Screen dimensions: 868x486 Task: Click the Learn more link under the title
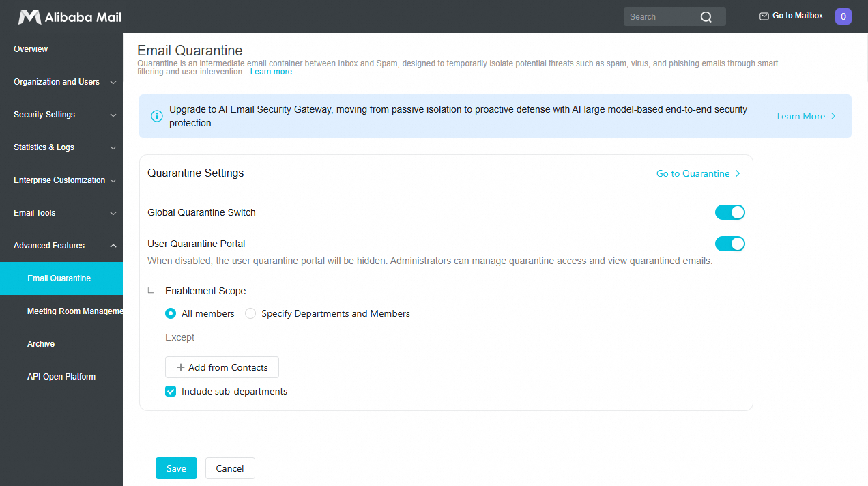coord(271,72)
